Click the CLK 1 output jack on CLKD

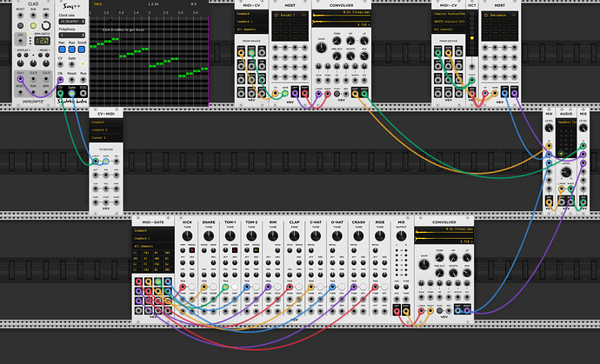(20, 79)
